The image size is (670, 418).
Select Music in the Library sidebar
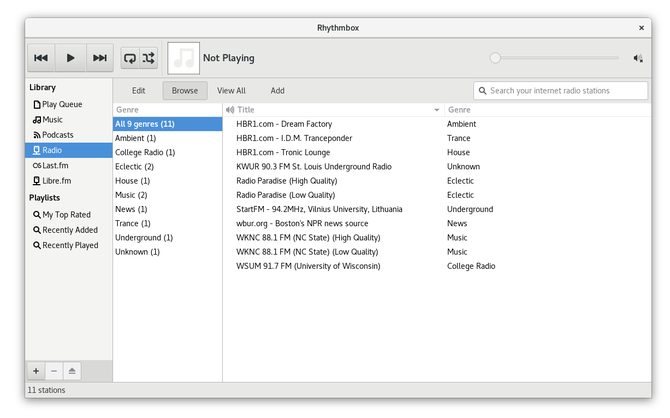[x=68, y=120]
